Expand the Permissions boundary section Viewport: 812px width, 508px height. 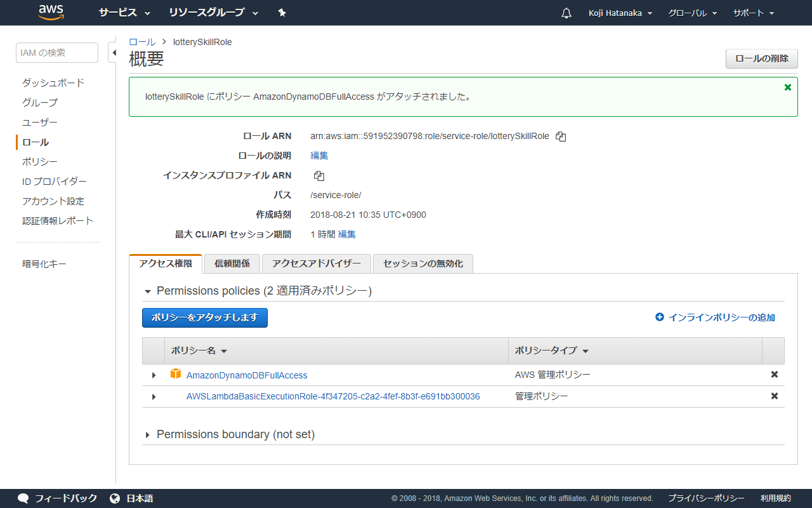(x=148, y=435)
